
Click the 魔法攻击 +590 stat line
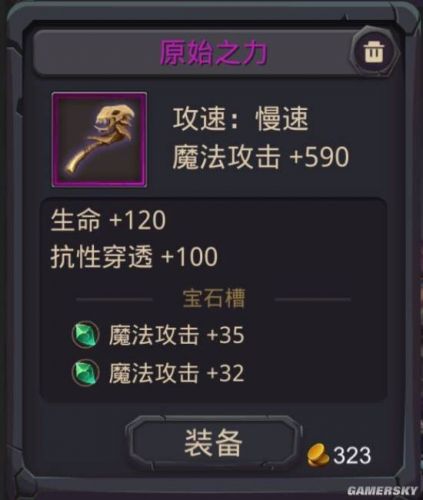coord(261,157)
